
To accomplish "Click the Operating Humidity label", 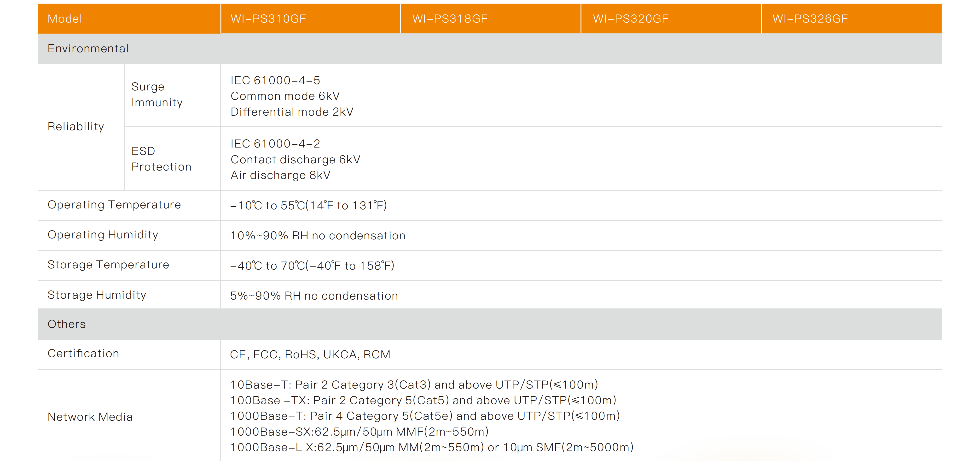I will point(103,235).
